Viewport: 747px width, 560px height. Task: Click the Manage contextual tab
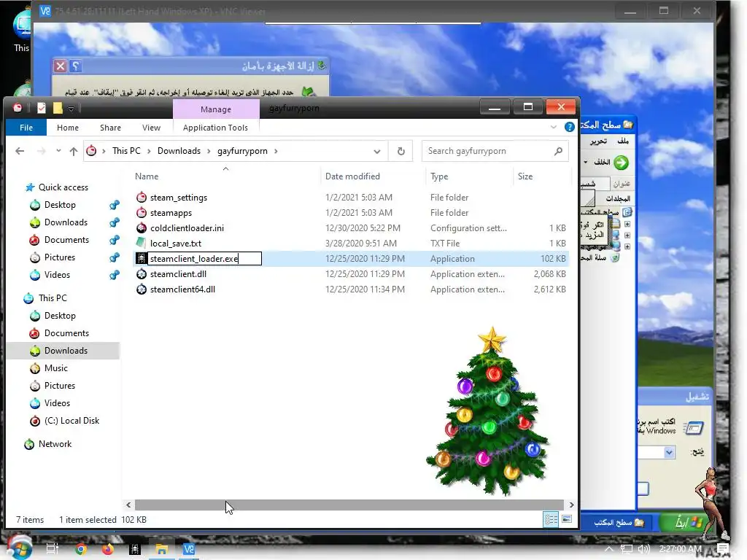pos(216,109)
